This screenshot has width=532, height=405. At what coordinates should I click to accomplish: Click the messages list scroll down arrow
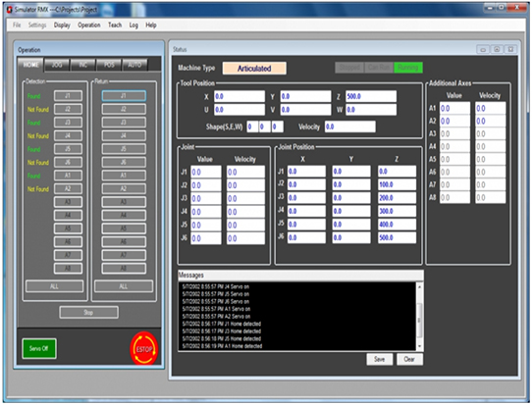click(x=419, y=346)
